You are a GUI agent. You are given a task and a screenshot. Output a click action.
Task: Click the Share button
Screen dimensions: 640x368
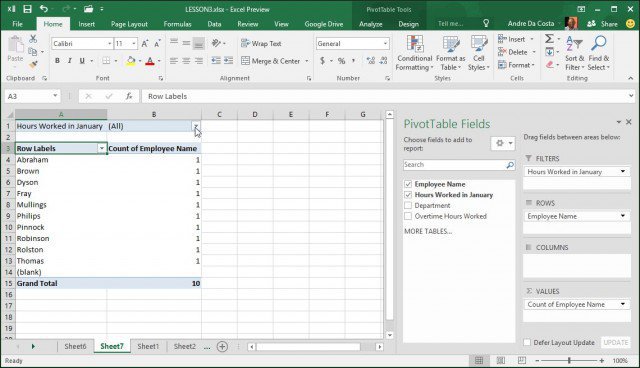(603, 24)
